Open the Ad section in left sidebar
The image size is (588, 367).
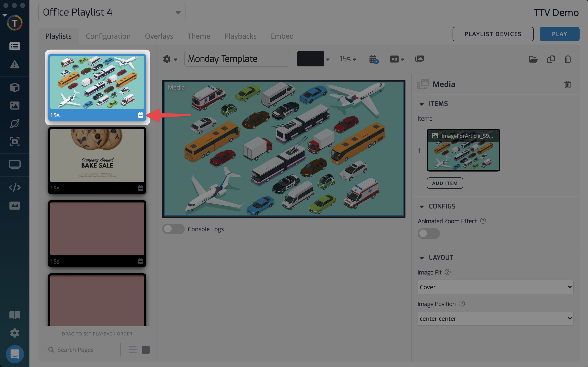coord(15,206)
